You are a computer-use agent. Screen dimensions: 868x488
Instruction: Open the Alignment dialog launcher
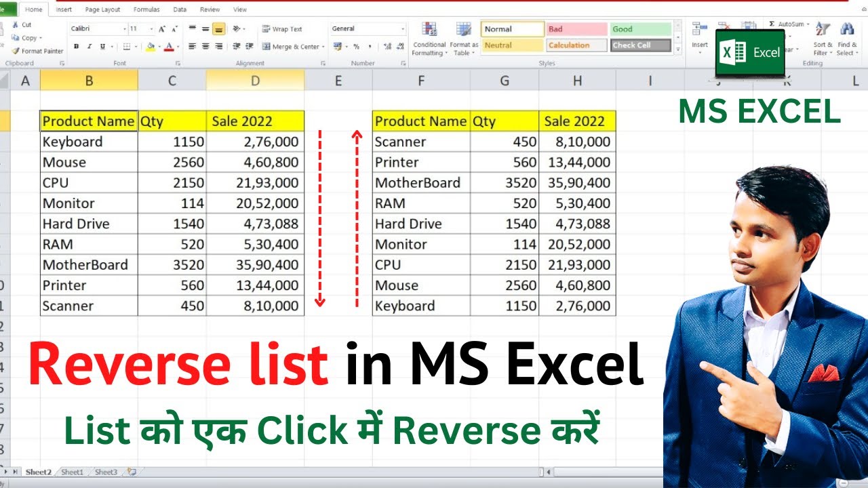point(323,63)
